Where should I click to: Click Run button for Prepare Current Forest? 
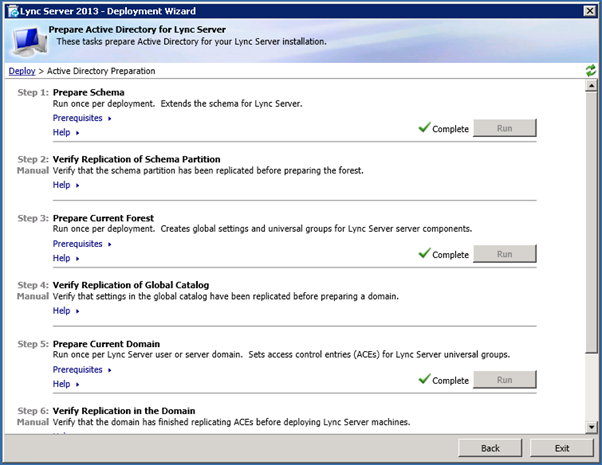click(504, 254)
